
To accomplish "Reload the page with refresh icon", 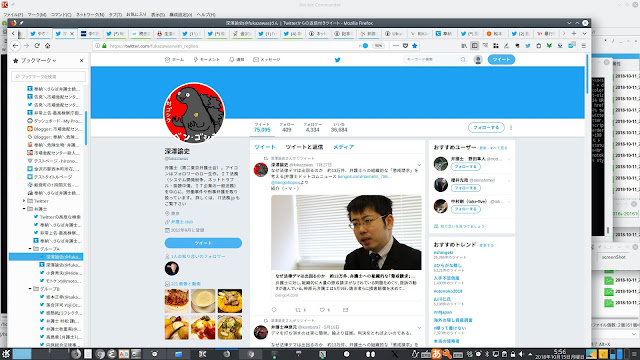I will (37, 46).
